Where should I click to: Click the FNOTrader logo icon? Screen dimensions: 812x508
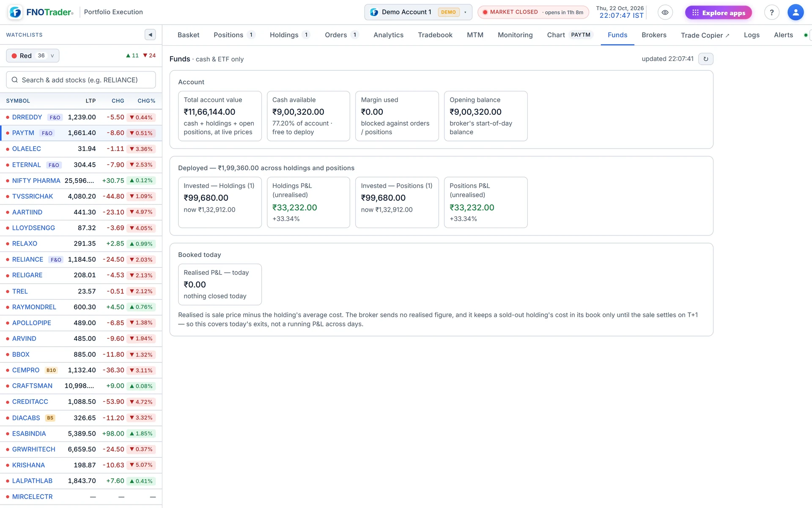pos(16,12)
